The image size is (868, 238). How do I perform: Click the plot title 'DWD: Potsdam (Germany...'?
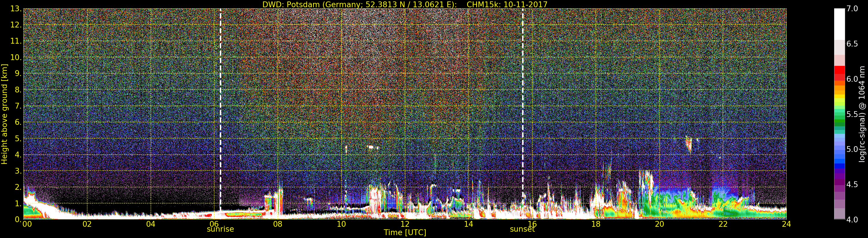click(x=405, y=4)
